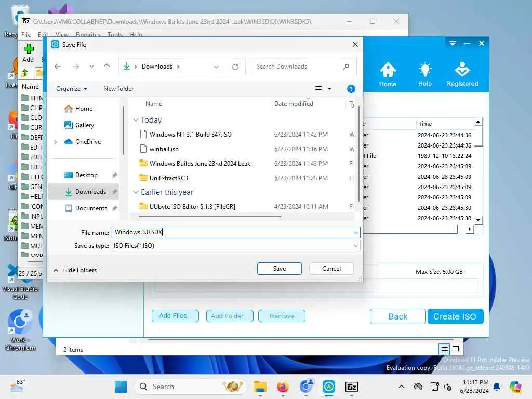The image size is (532, 399).
Task: Open File menu in 7-Zip window
Action: click(26, 35)
